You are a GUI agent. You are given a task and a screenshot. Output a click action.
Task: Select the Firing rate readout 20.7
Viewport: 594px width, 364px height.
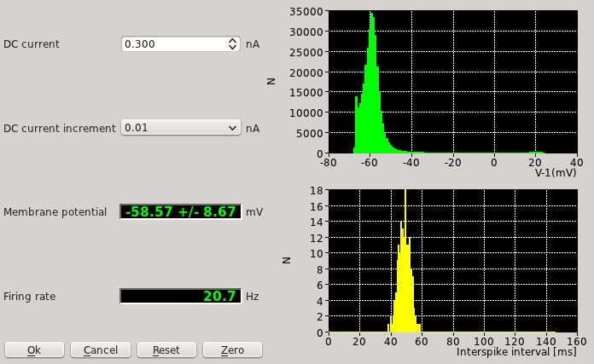pos(181,296)
